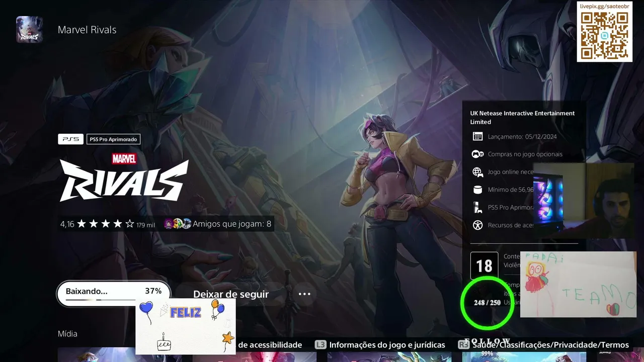
Task: Click Compras no jogo opcionais text
Action: (x=525, y=154)
